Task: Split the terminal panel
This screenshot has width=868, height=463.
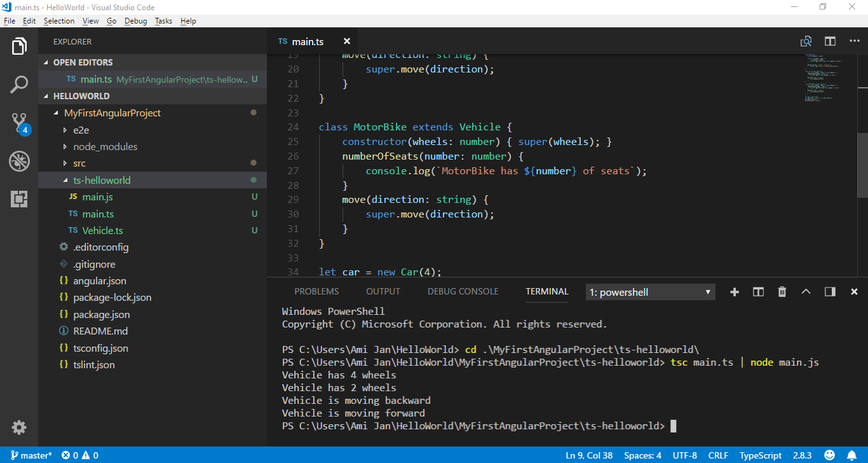Action: (758, 292)
